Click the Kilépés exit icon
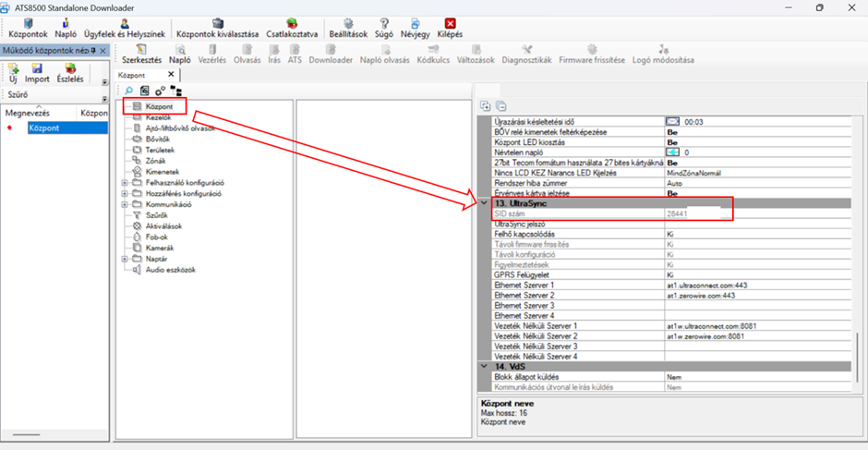Screen dimensions: 868x450 click(x=450, y=23)
